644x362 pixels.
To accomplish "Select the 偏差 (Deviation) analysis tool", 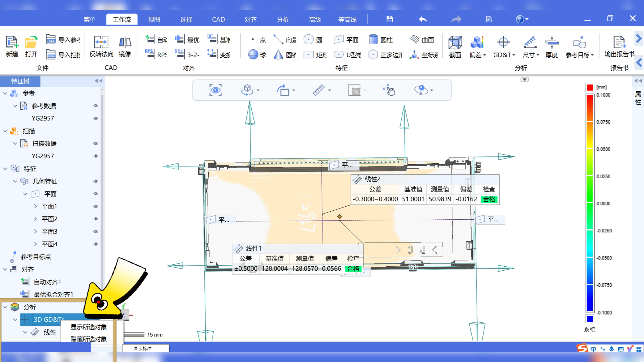I will (x=477, y=46).
